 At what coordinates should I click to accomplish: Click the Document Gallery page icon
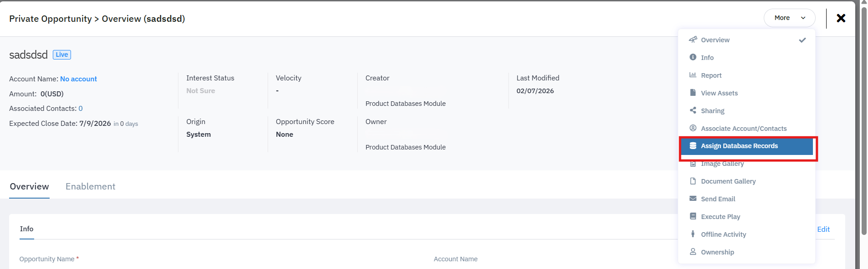[693, 181]
